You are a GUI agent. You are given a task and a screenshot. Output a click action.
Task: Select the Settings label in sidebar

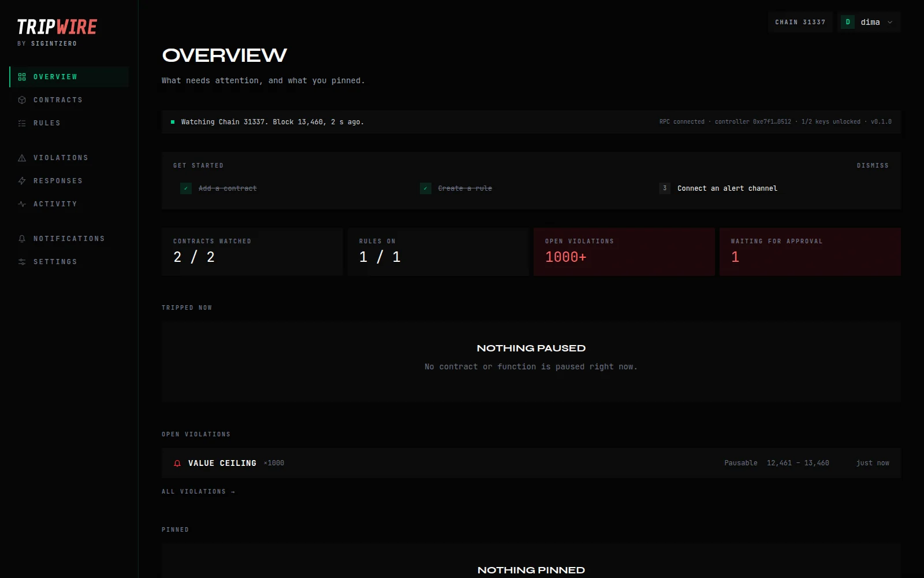coord(55,262)
